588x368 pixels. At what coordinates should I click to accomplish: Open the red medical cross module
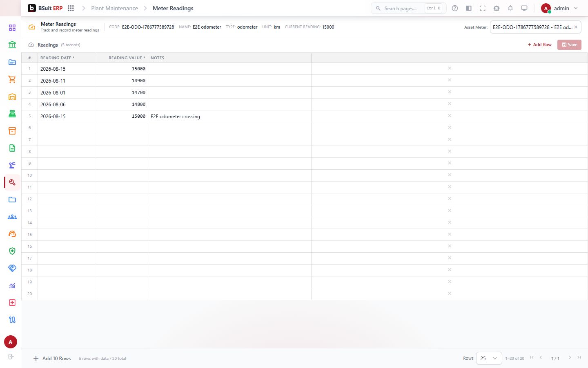(x=12, y=303)
